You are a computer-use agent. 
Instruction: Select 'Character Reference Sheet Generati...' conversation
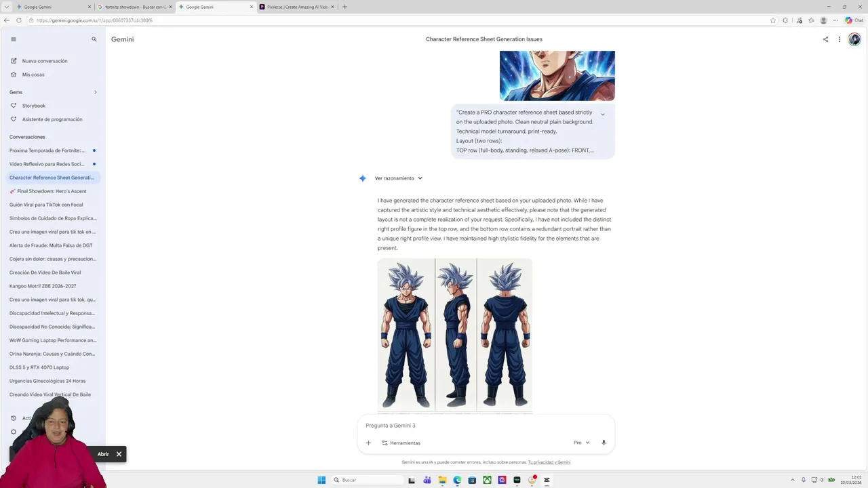[52, 178]
